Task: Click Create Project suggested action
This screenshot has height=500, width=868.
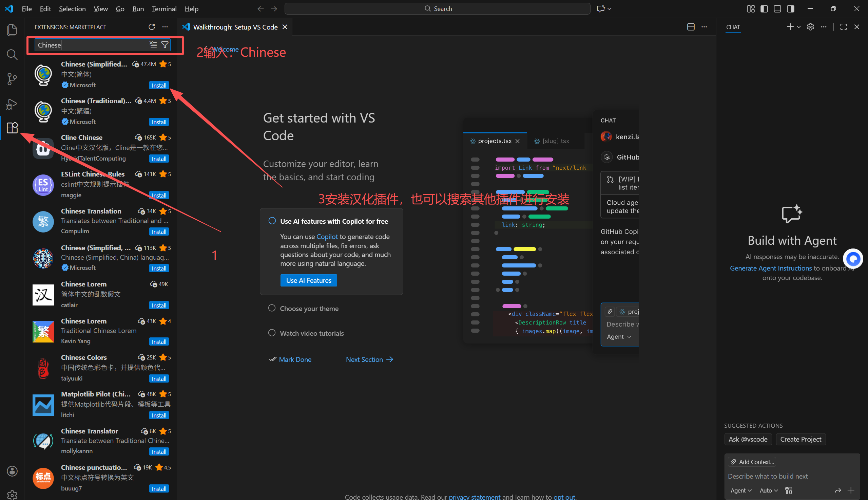Action: point(801,439)
